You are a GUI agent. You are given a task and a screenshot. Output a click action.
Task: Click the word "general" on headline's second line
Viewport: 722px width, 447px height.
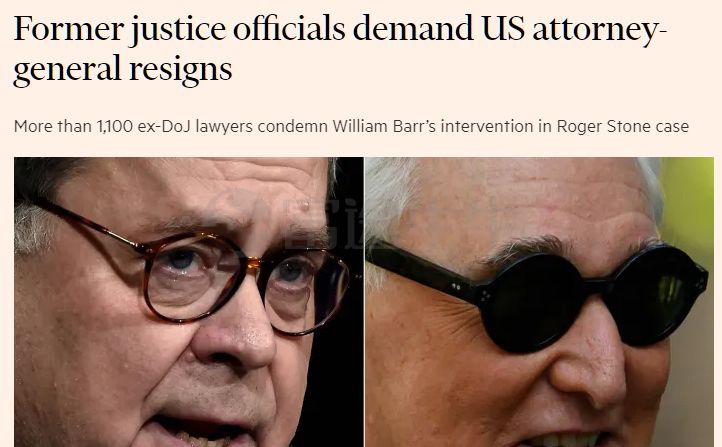[x=67, y=70]
